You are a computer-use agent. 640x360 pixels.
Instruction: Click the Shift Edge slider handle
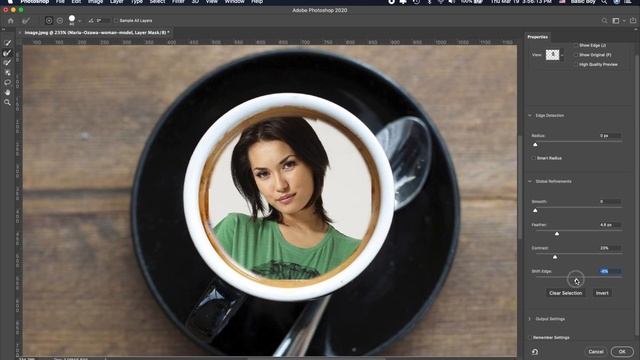click(576, 280)
